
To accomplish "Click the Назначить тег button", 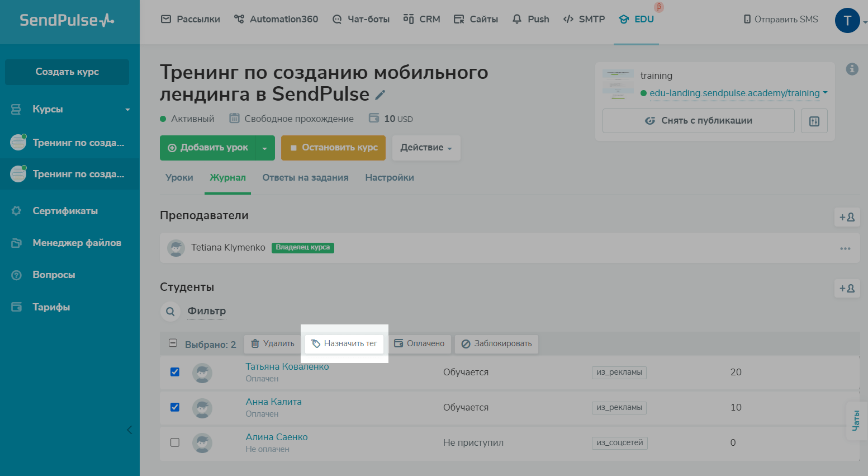I will click(344, 343).
